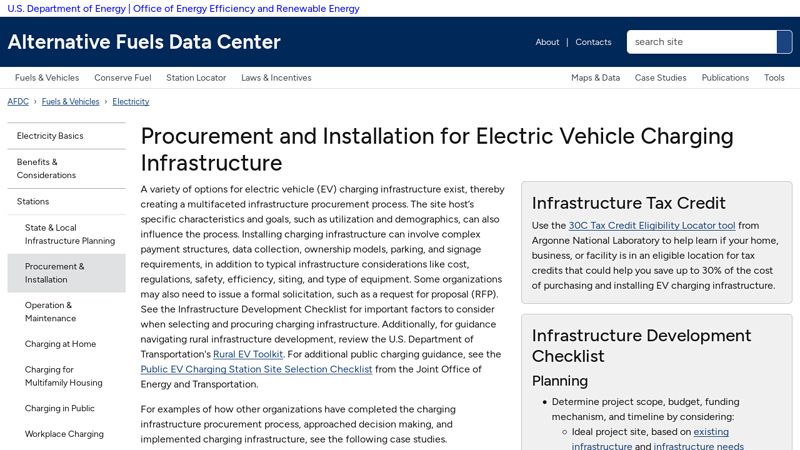Select Electricity Basics in sidebar
800x450 pixels.
point(66,136)
